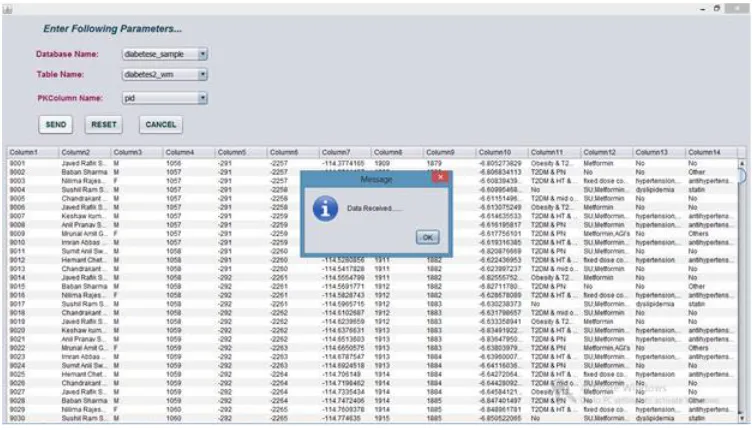Select the name cell in row 9002
This screenshot has height=430, width=752.
tap(85, 172)
